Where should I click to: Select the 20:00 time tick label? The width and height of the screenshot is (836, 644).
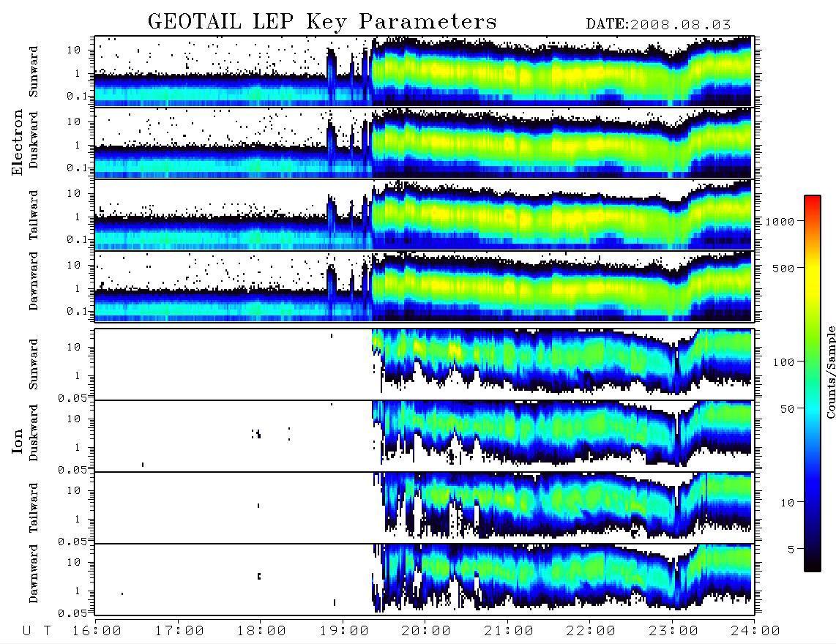426,631
